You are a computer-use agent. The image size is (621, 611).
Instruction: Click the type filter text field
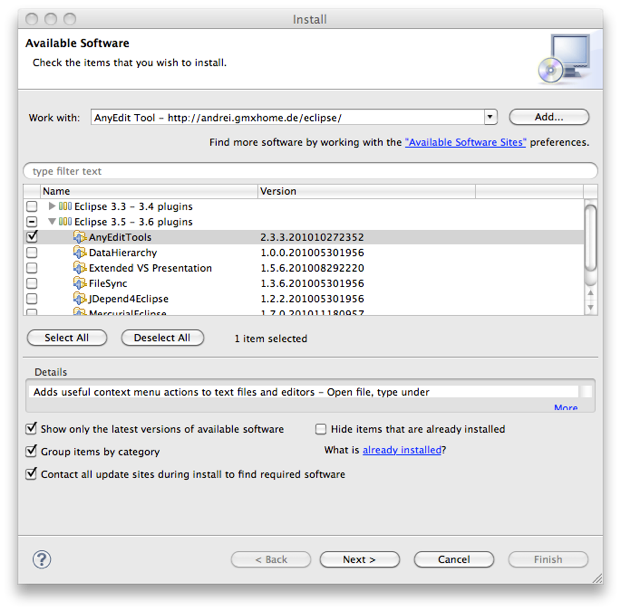pyautogui.click(x=310, y=171)
